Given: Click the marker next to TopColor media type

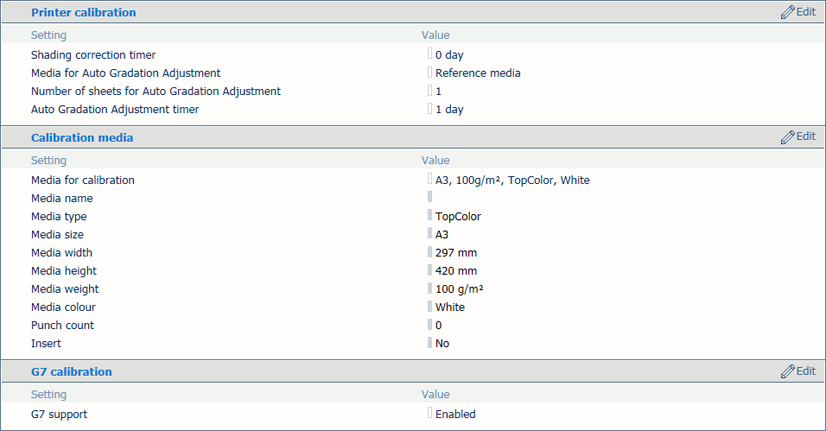Looking at the screenshot, I should tap(430, 216).
